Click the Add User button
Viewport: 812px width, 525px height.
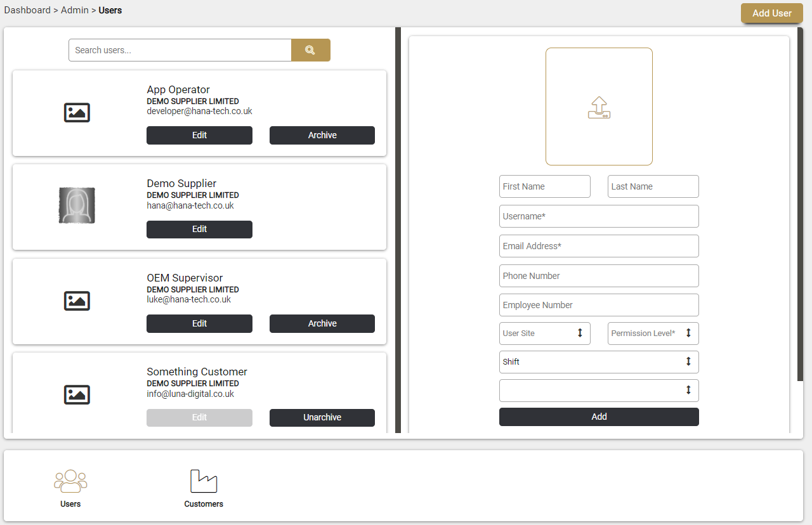point(772,13)
